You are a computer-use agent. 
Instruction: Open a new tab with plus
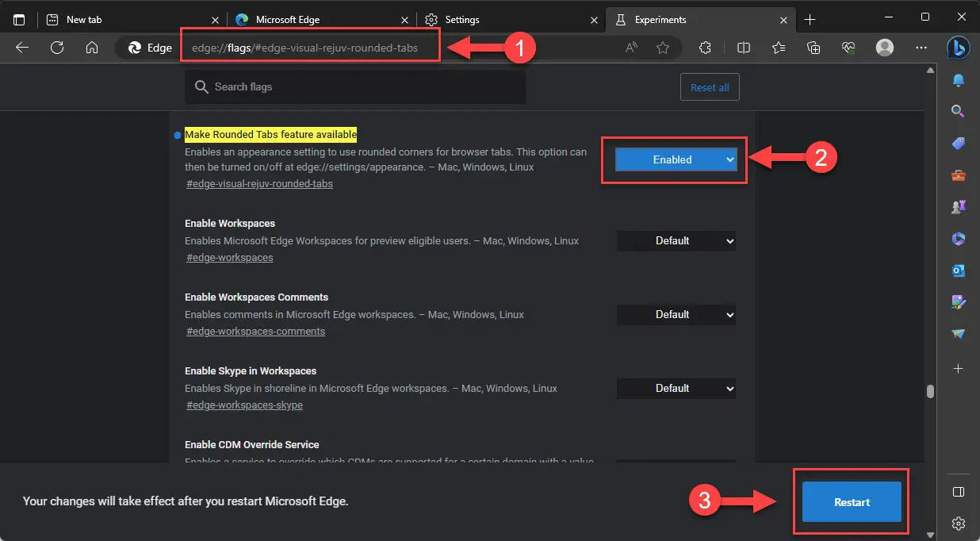810,20
